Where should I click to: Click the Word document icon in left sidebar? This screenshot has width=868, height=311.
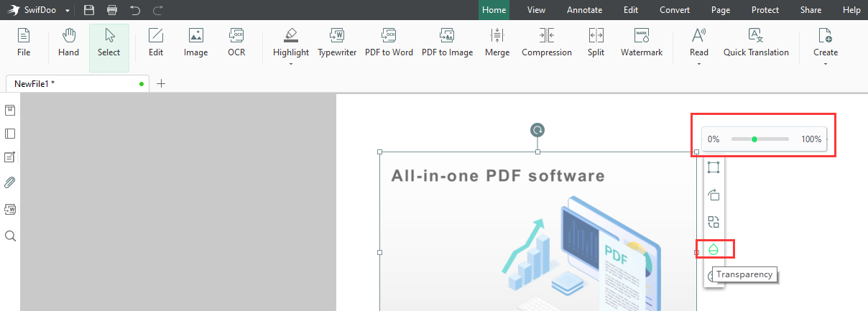(10, 209)
